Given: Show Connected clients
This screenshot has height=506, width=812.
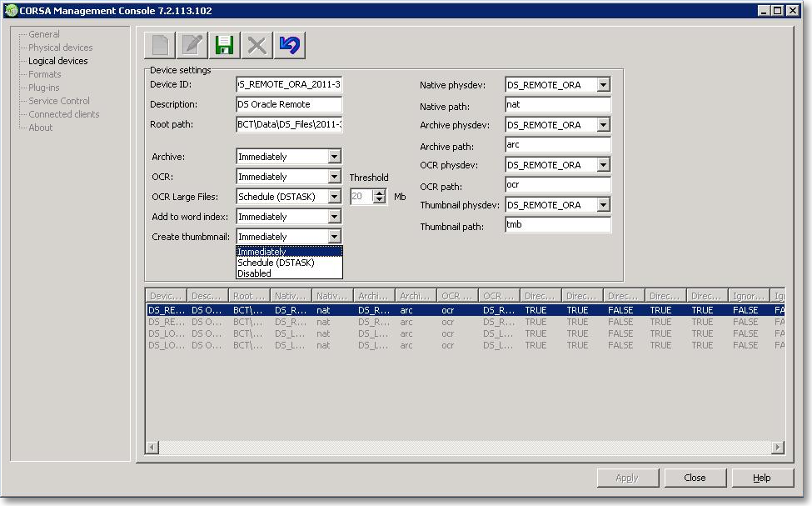Looking at the screenshot, I should [x=63, y=114].
